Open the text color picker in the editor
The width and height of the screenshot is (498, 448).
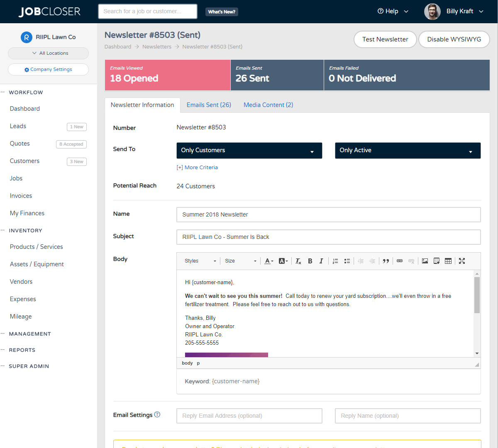[x=268, y=261]
